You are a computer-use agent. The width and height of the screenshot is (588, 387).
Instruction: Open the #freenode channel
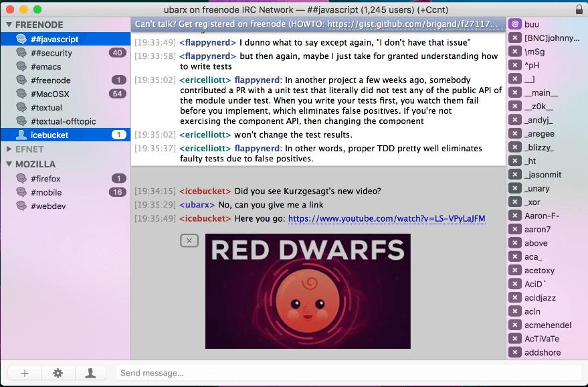coord(66,80)
